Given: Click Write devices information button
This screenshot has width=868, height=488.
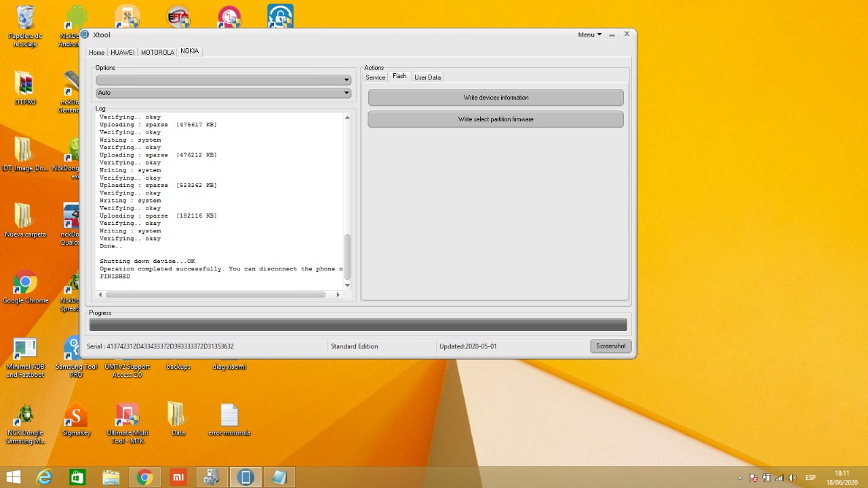Looking at the screenshot, I should (x=496, y=98).
